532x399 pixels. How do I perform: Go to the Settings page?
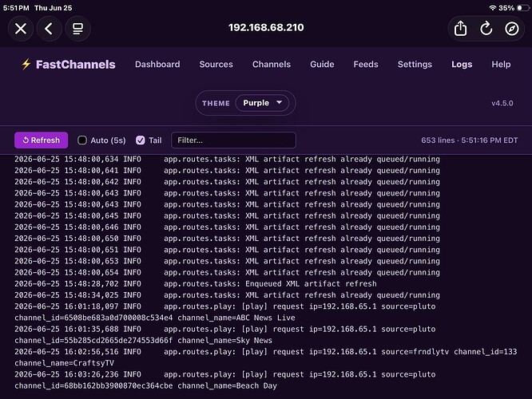pos(415,64)
